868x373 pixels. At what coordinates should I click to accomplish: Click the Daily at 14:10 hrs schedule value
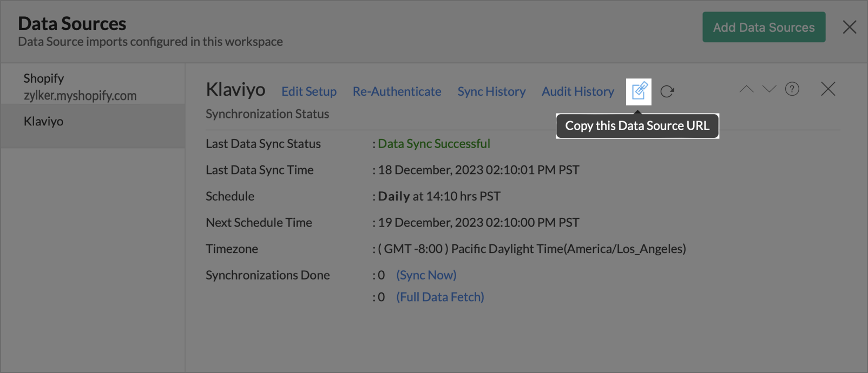[x=439, y=196]
